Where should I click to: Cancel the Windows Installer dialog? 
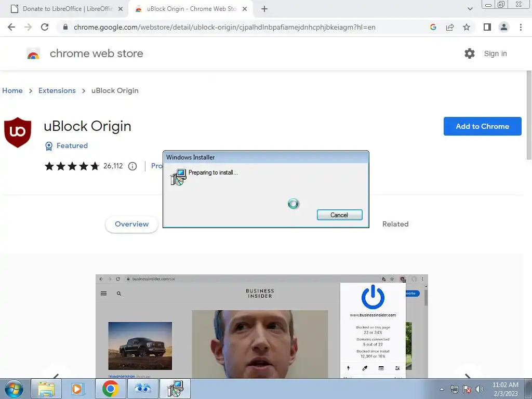pyautogui.click(x=339, y=215)
